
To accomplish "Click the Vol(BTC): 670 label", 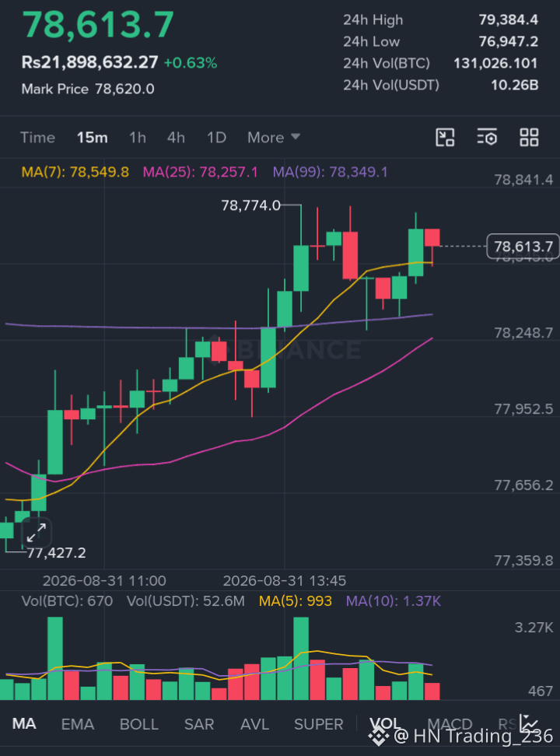I will tap(67, 600).
